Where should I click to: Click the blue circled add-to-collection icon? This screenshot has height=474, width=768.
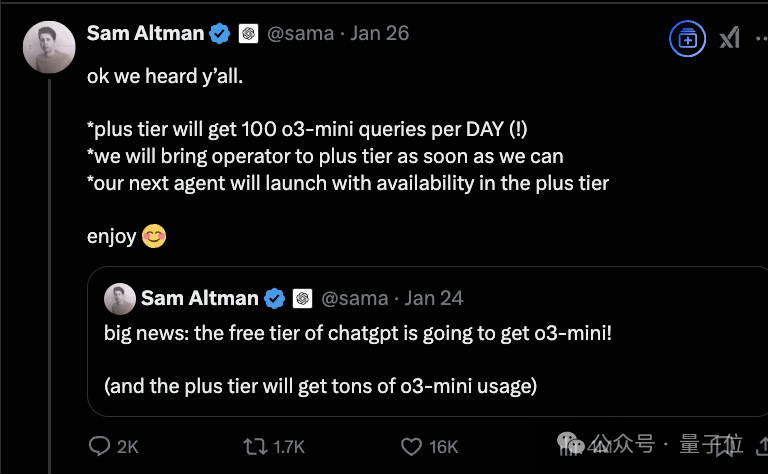pos(687,39)
